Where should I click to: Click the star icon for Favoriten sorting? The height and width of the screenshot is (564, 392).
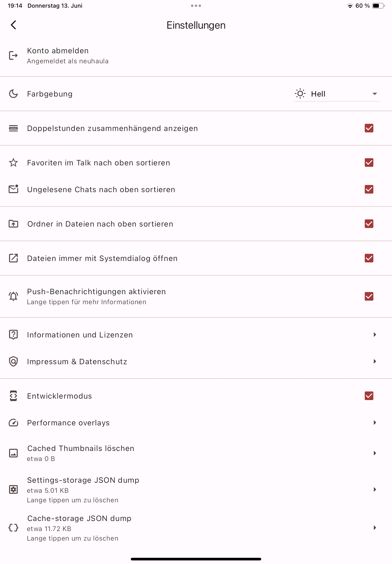coord(13,163)
